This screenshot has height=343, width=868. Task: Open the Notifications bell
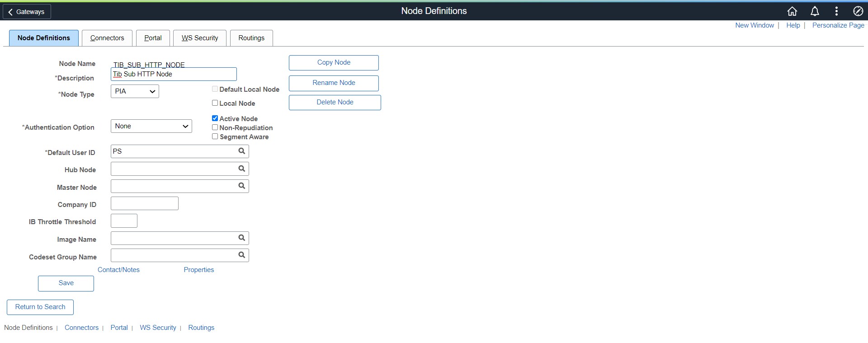(815, 11)
